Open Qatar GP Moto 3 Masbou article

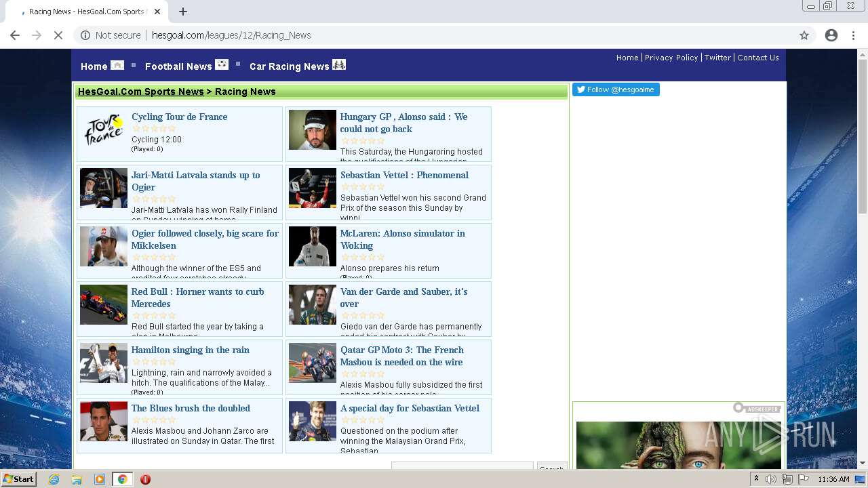[x=402, y=356]
